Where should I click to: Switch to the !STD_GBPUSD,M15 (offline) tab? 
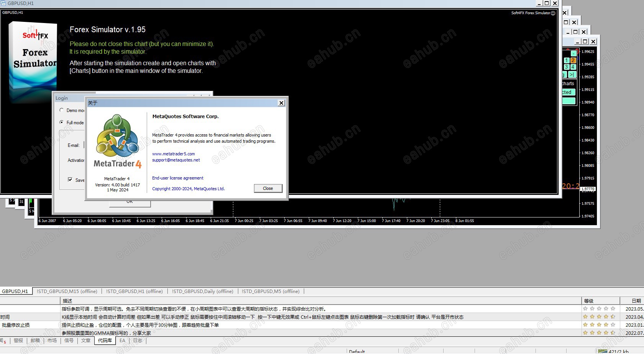(x=67, y=291)
